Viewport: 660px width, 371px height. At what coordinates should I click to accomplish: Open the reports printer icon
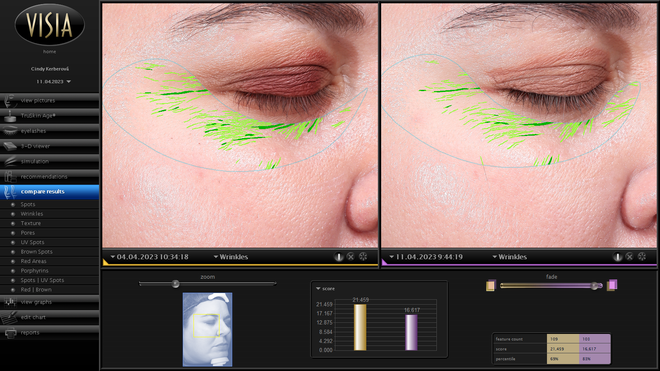[x=10, y=333]
